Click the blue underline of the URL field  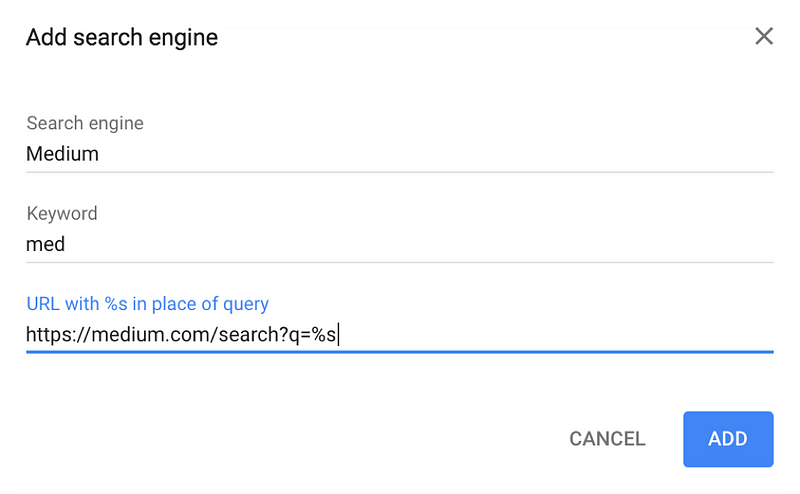pyautogui.click(x=399, y=352)
